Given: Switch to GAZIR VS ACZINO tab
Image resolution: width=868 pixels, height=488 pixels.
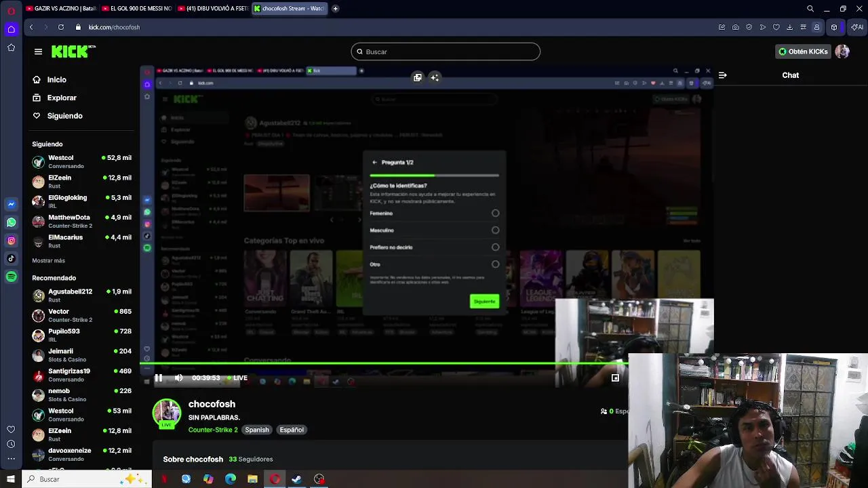Looking at the screenshot, I should point(61,9).
